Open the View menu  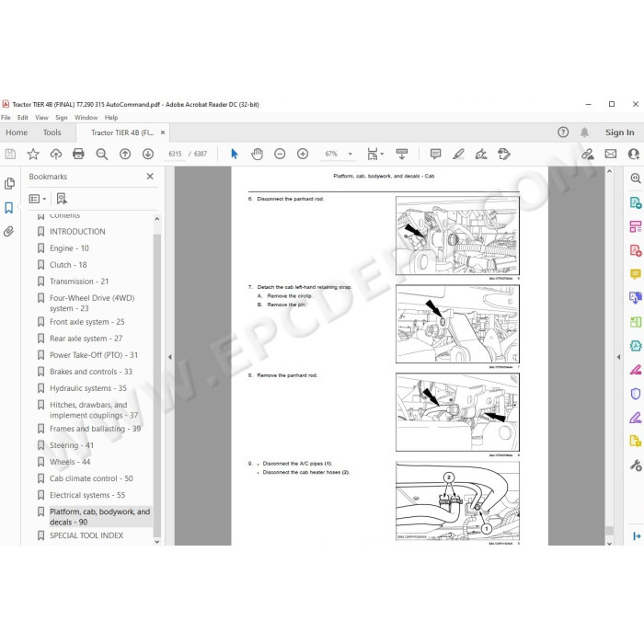tap(41, 118)
